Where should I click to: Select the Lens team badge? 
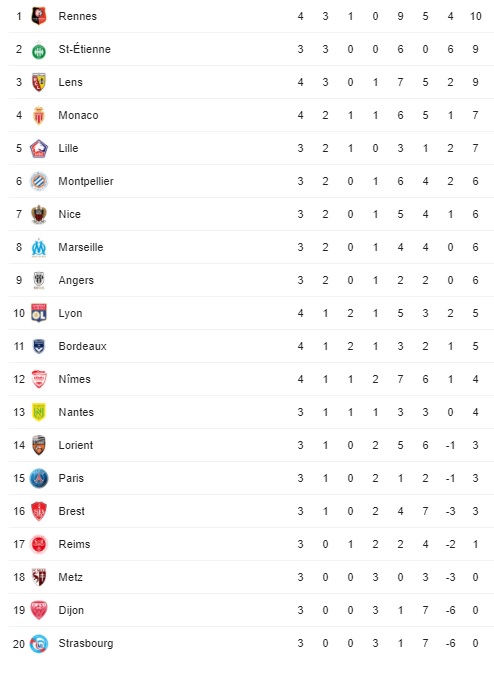tap(39, 82)
